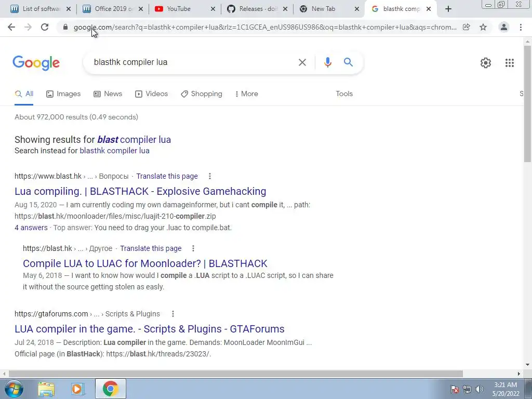This screenshot has width=532, height=399.
Task: Expand the More search filters menu
Action: (x=246, y=94)
